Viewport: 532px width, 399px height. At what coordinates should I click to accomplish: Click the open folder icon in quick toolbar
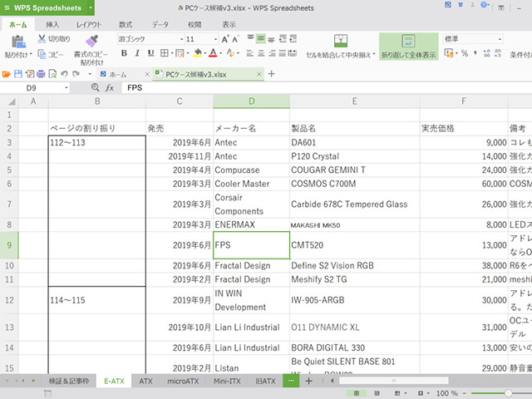click(x=7, y=74)
